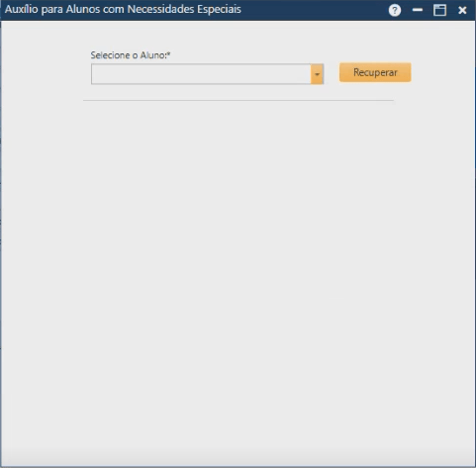Focus the student selection text field

[x=201, y=74]
